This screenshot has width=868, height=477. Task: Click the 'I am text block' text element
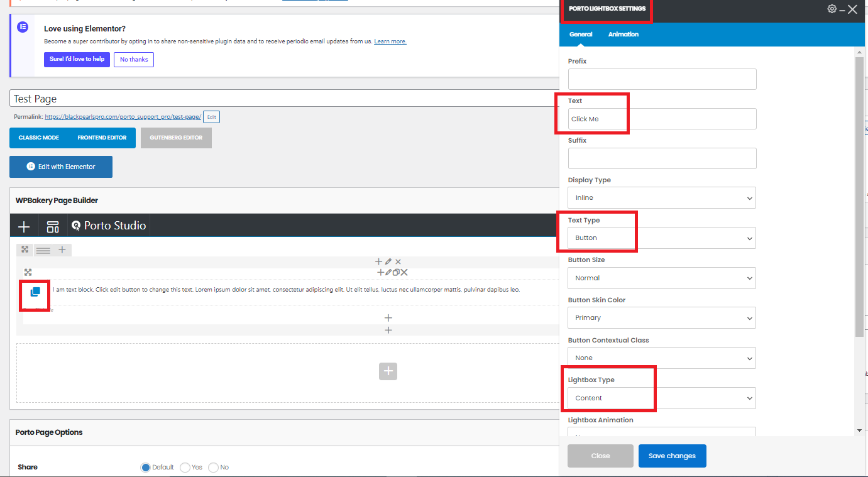pyautogui.click(x=286, y=290)
